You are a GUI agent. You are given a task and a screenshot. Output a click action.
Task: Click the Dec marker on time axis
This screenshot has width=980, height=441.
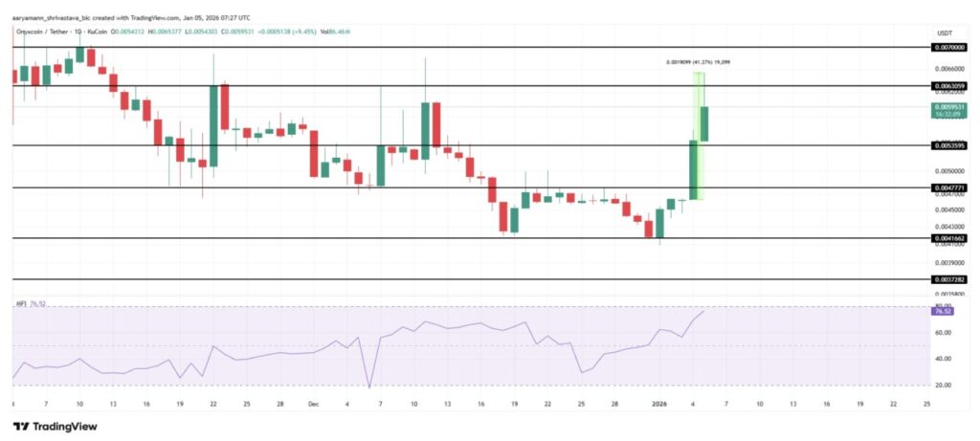pyautogui.click(x=313, y=405)
